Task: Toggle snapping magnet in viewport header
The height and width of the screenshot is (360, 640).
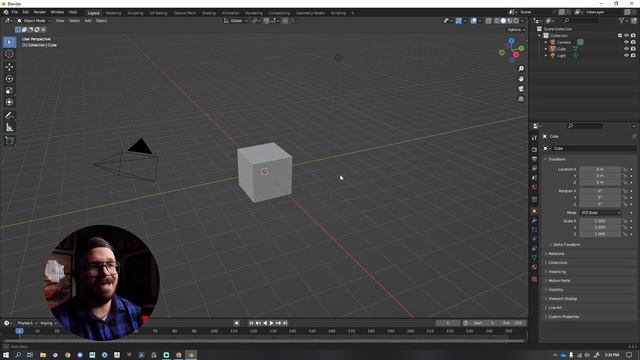Action: [266, 20]
